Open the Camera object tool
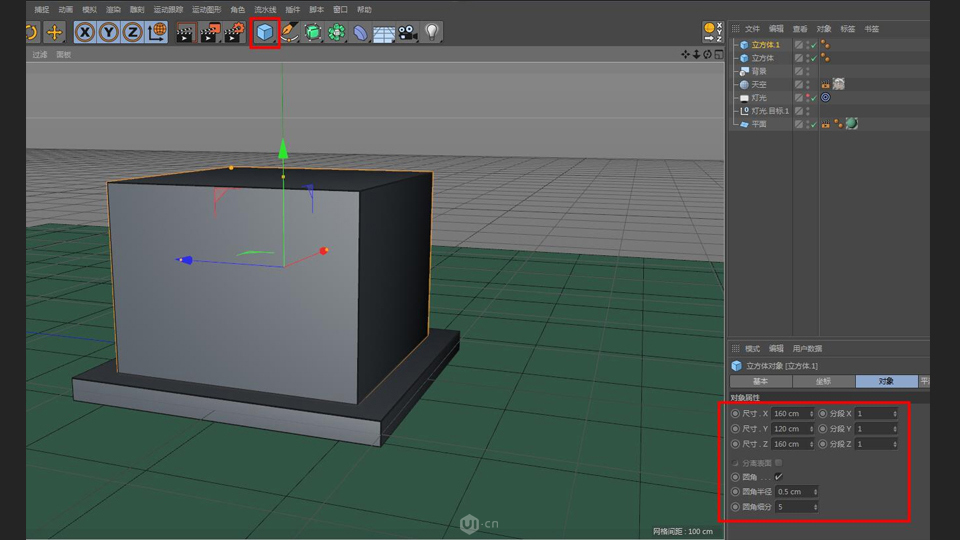The width and height of the screenshot is (960, 540). pyautogui.click(x=407, y=33)
